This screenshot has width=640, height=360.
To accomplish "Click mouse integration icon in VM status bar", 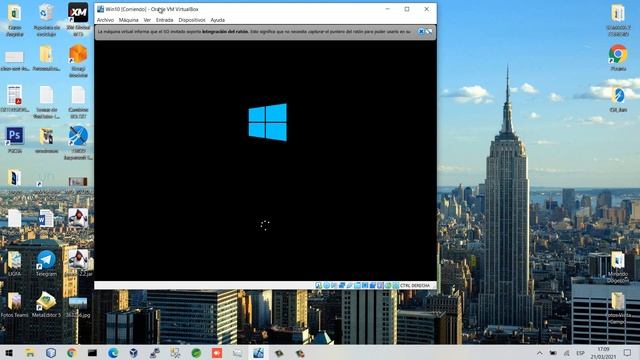I will point(388,286).
